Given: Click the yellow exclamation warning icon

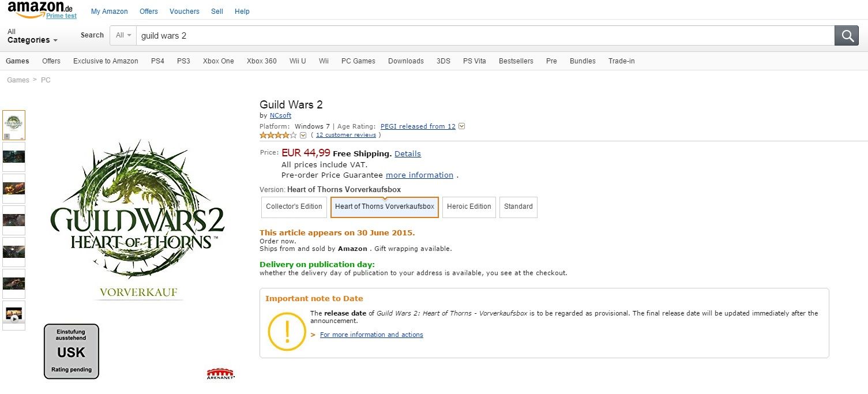Looking at the screenshot, I should 287,331.
